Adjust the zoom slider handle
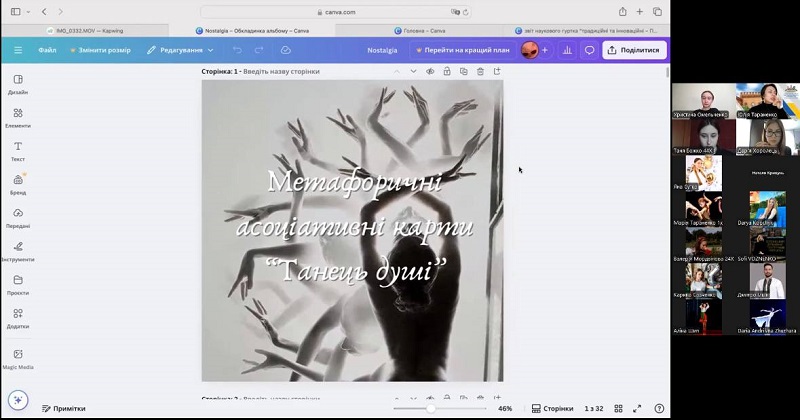Image resolution: width=800 pixels, height=420 pixels. (431, 408)
